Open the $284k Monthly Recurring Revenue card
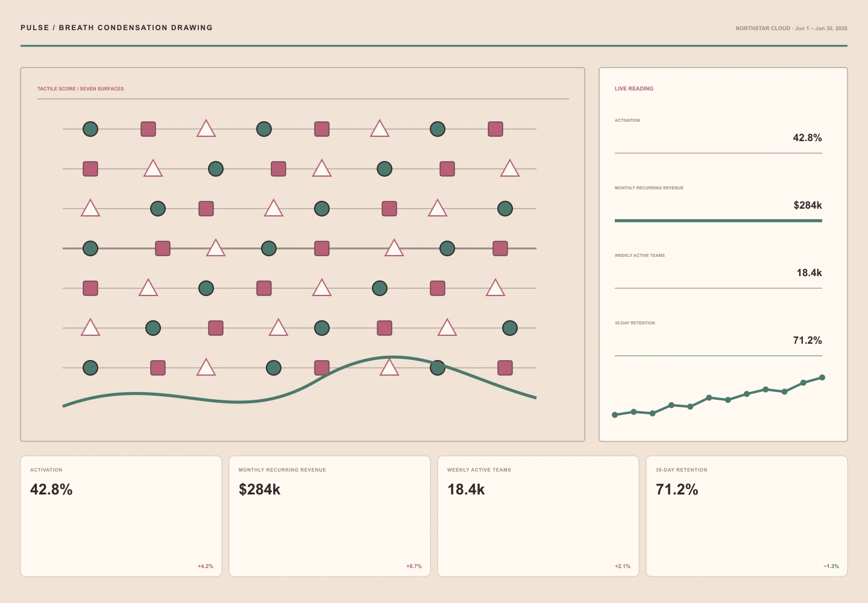868x603 pixels. pos(330,516)
